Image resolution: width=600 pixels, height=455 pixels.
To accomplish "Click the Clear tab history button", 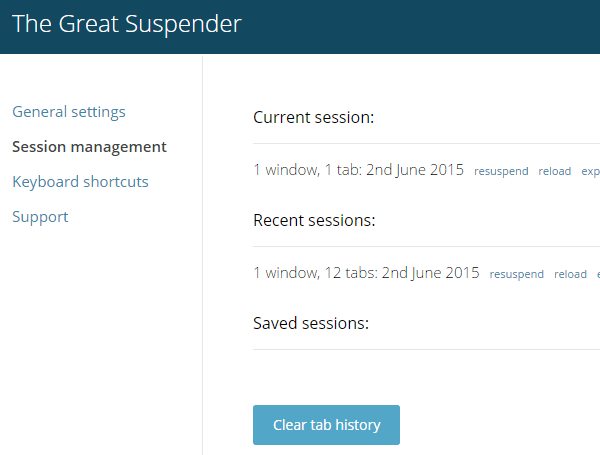I will click(x=326, y=425).
